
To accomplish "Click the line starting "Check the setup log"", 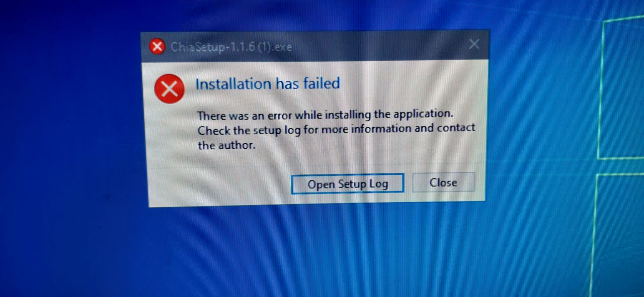I will (336, 129).
